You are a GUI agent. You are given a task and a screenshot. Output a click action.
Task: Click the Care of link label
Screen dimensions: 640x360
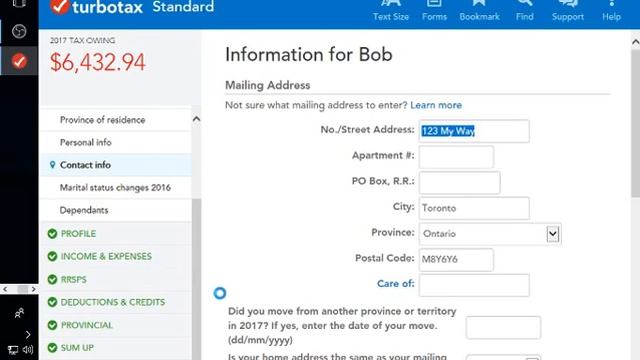coord(396,284)
